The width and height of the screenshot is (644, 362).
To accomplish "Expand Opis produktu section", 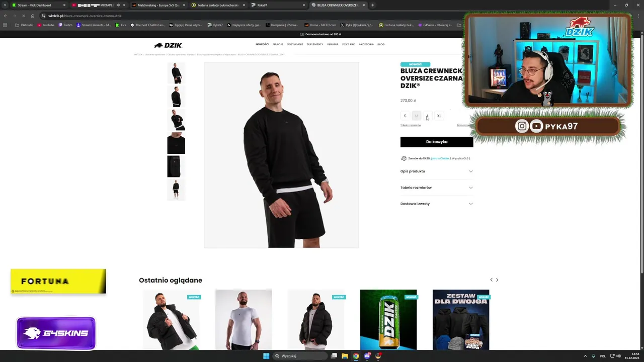I will (437, 171).
